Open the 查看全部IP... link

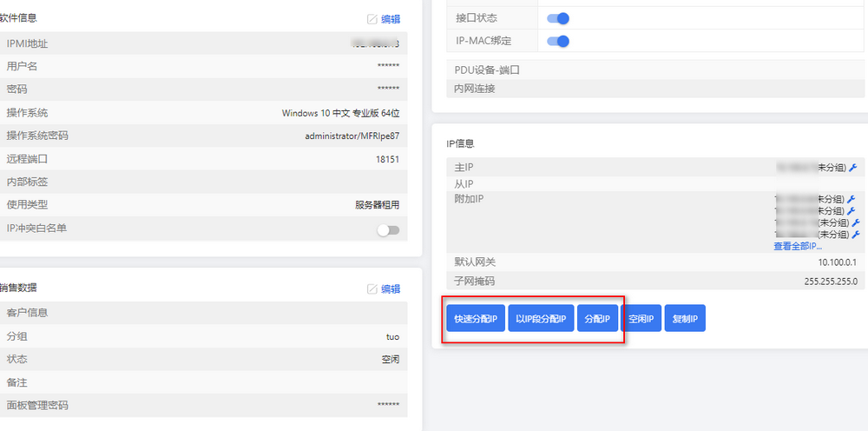point(798,247)
